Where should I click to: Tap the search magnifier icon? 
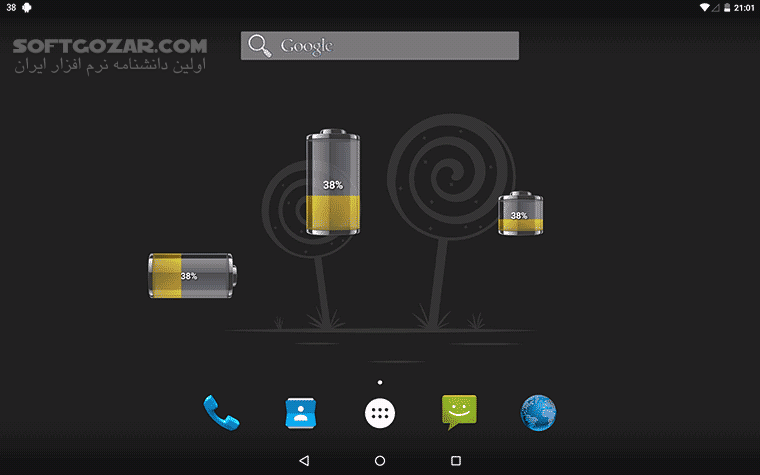260,46
